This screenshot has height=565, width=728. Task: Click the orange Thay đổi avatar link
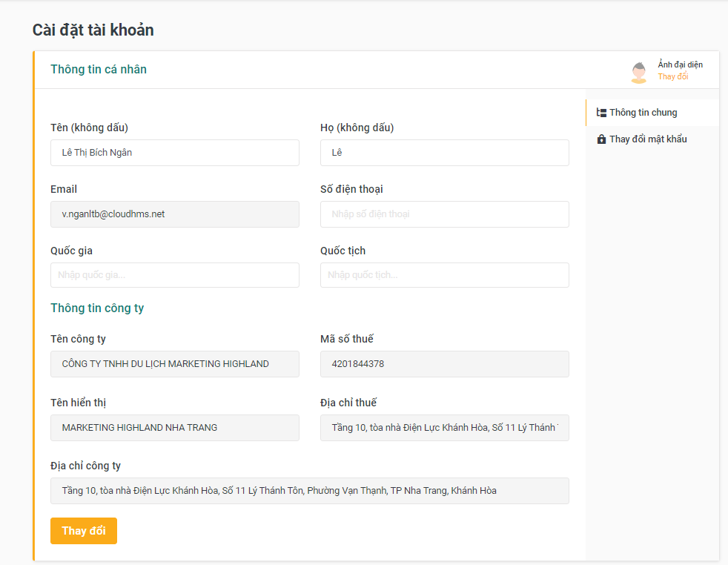(672, 77)
